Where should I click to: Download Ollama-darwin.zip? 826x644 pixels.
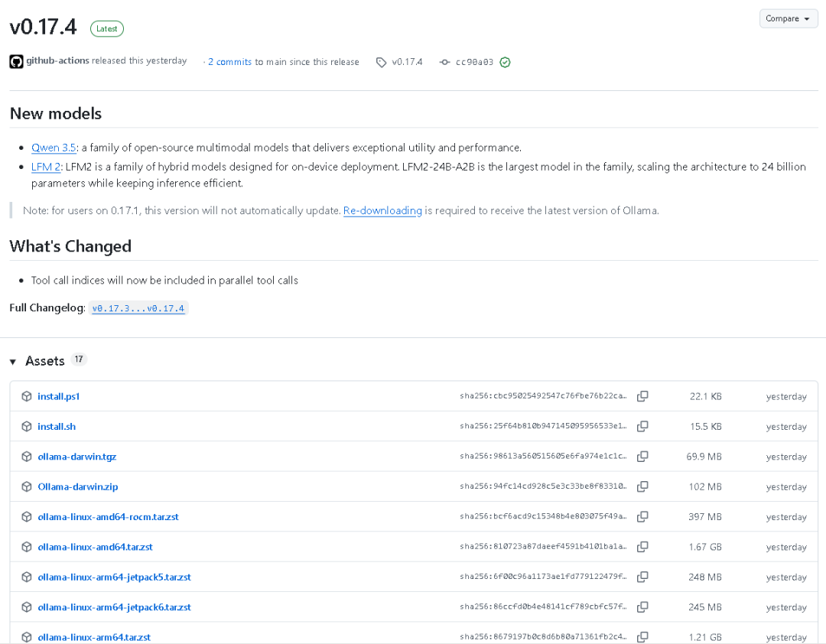click(x=77, y=486)
